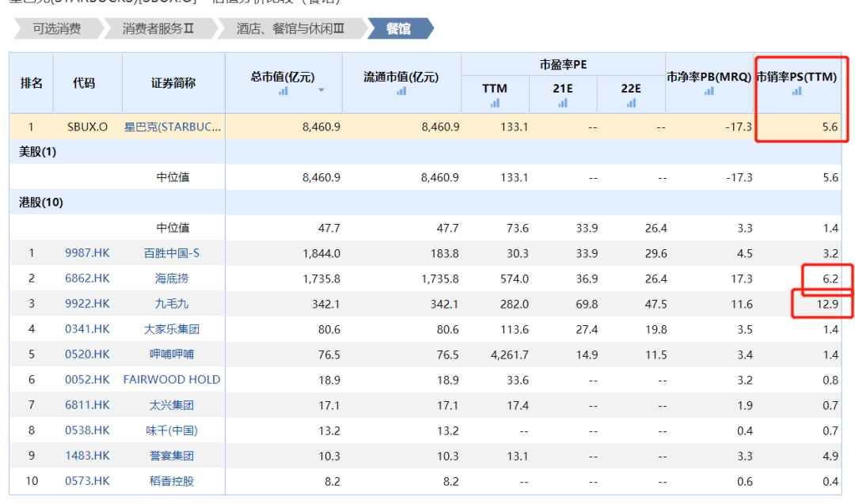Select the active 餐馆 breadcrumb tab

[x=398, y=29]
